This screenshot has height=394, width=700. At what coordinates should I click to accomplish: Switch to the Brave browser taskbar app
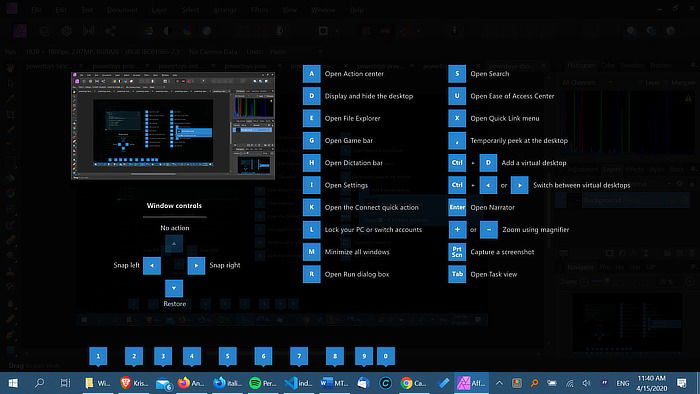point(133,383)
